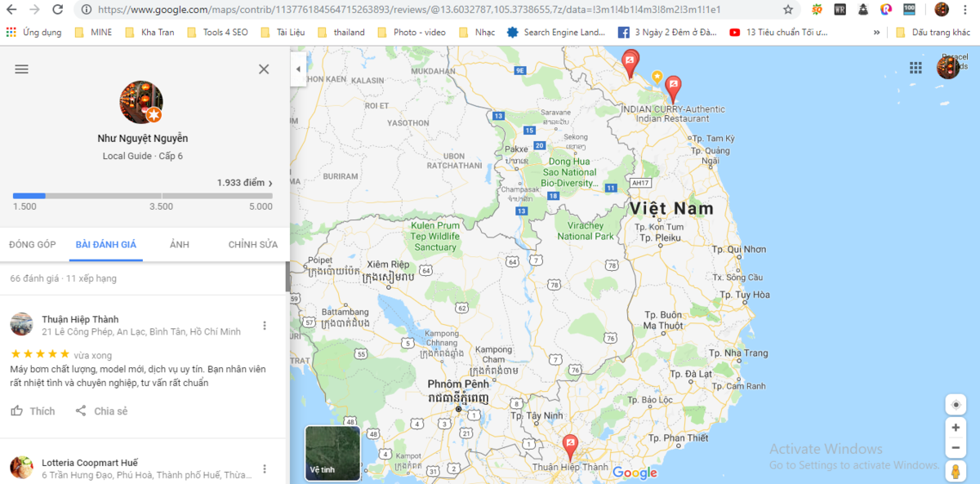Switch to satellite view thumbnail

click(332, 453)
